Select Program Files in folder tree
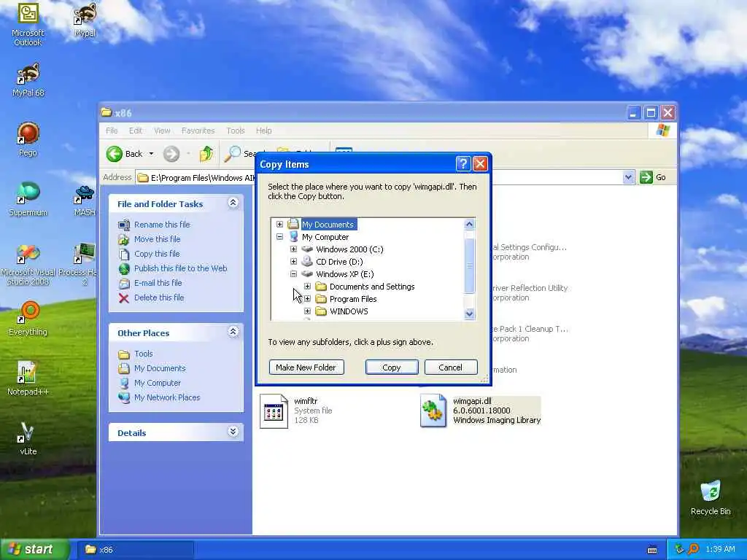747x560 pixels. pos(353,299)
